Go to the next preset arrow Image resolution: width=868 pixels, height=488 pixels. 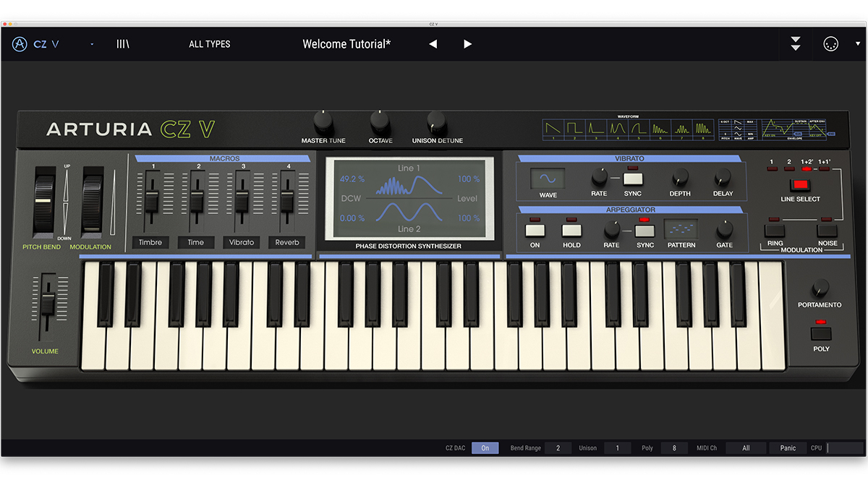[467, 44]
